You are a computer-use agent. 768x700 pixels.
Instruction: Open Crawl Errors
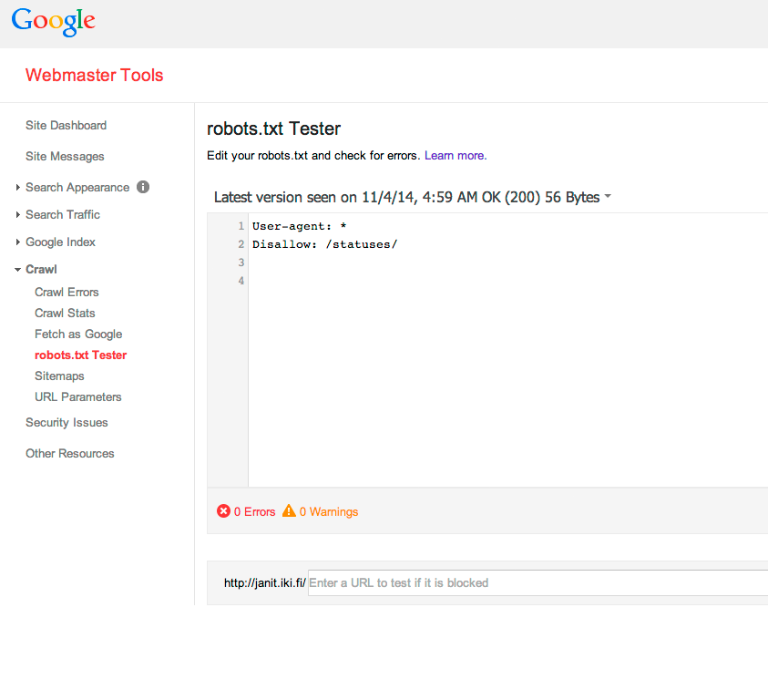(67, 293)
